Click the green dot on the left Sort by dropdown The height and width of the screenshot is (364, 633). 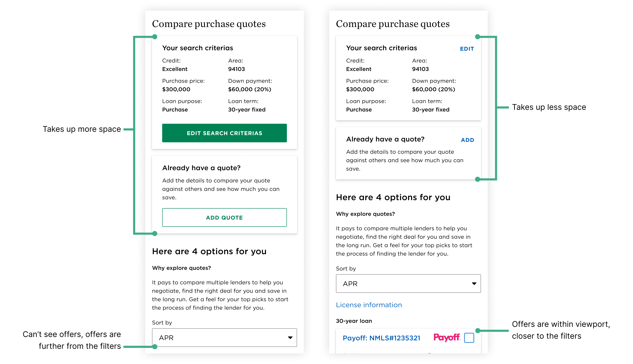(155, 346)
